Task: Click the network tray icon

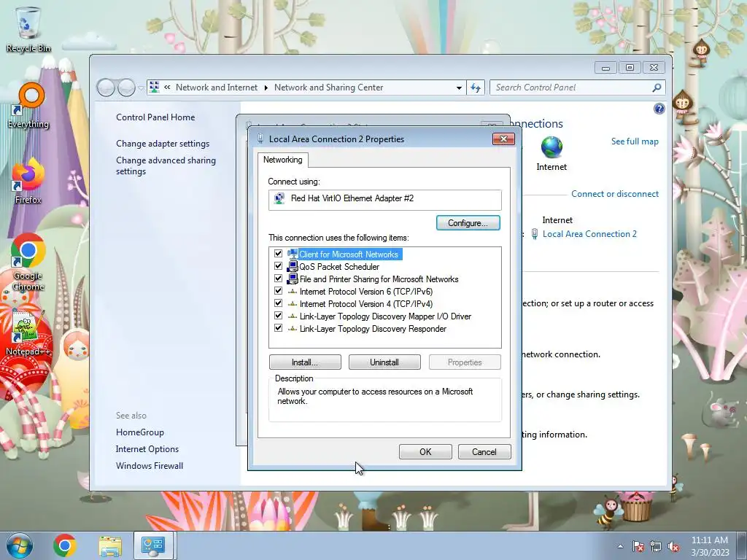Action: [656, 546]
